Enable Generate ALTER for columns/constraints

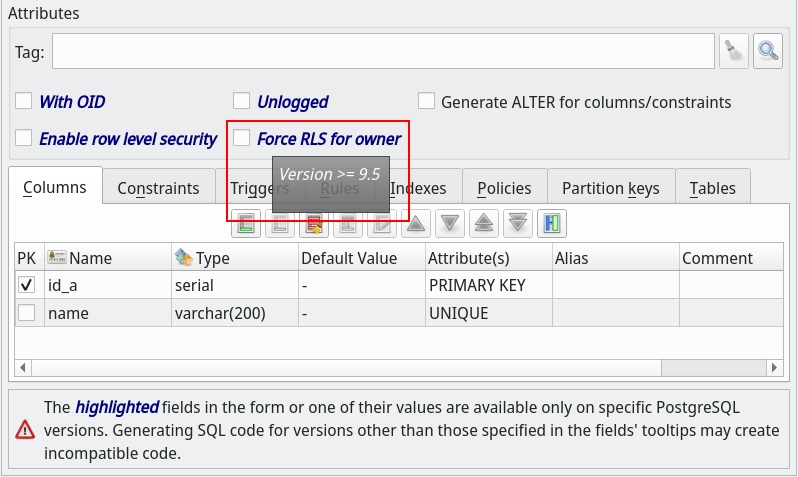coord(426,101)
